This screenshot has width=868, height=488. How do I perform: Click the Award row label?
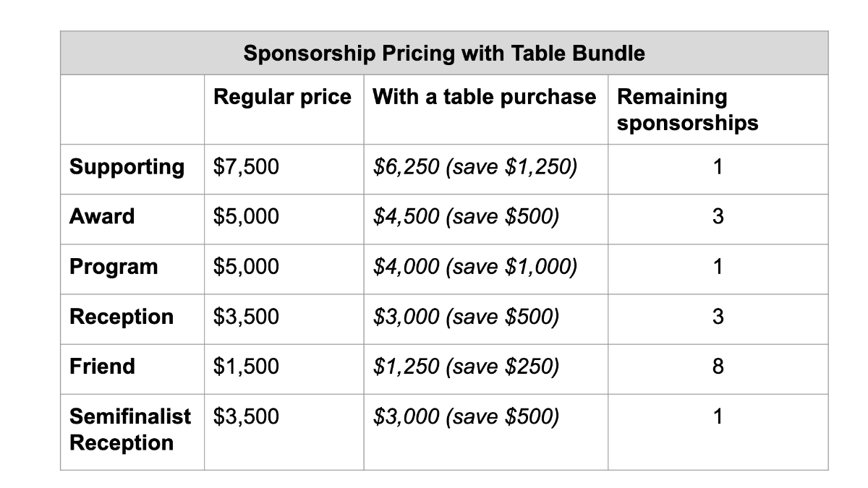[x=102, y=216]
